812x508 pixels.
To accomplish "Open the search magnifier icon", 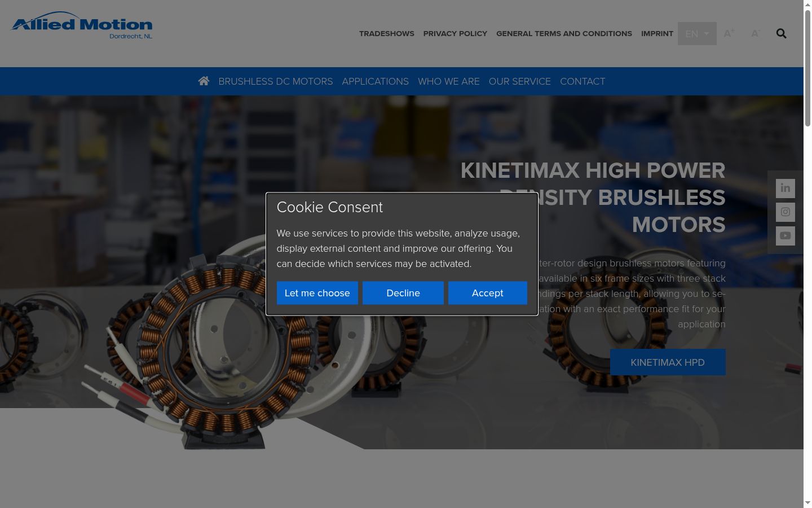I will click(781, 33).
